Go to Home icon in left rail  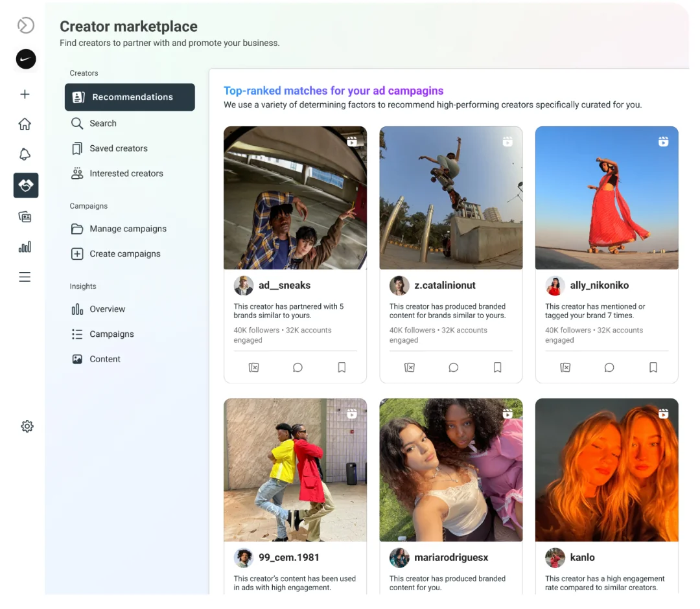click(25, 124)
